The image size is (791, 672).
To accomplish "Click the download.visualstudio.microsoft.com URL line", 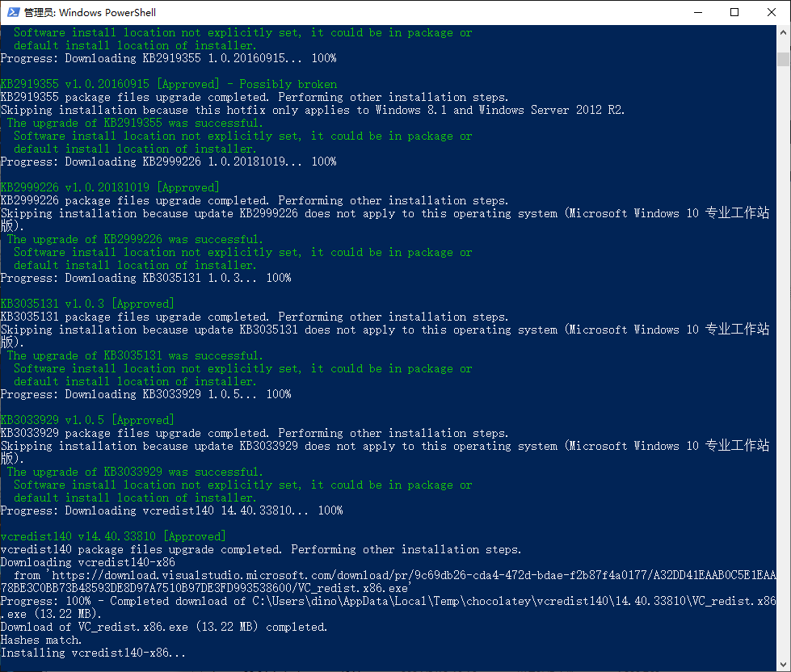I will coord(389,582).
